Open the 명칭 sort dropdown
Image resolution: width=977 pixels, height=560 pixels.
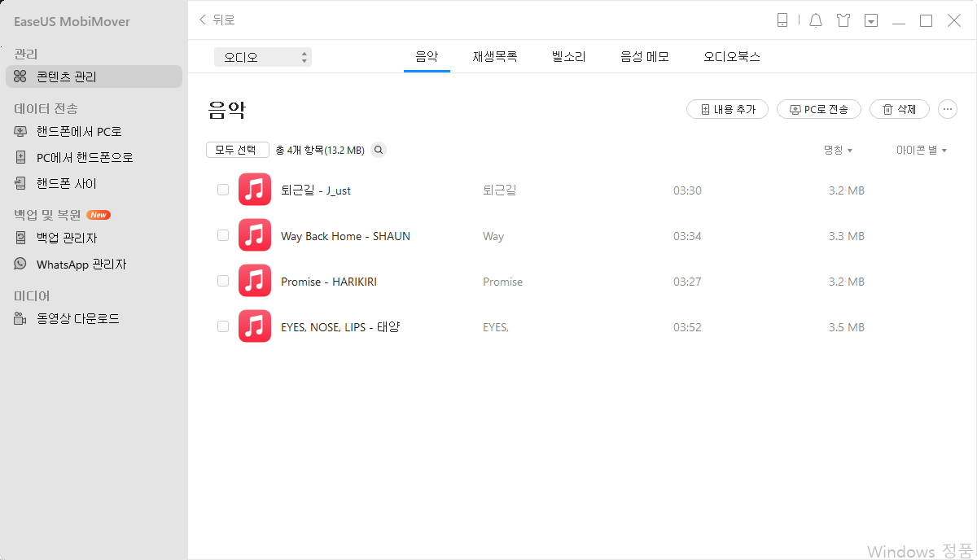838,150
